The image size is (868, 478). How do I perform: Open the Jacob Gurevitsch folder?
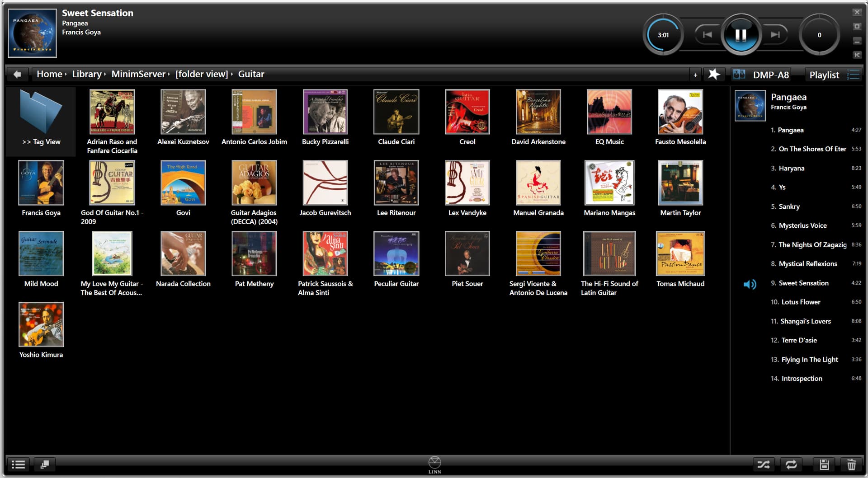pyautogui.click(x=325, y=188)
